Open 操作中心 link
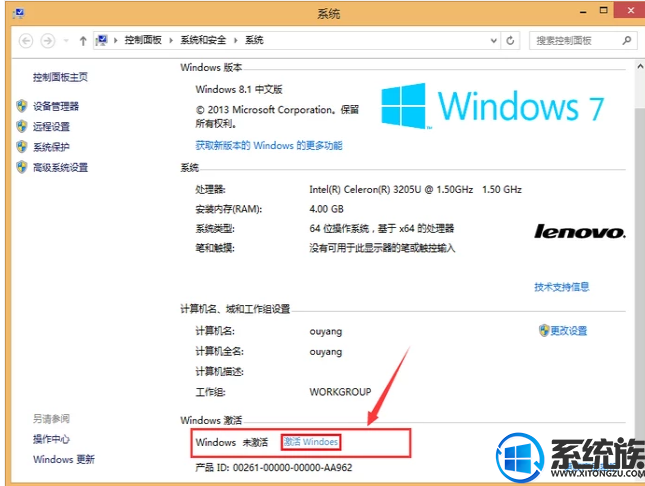Image resolution: width=645 pixels, height=486 pixels. (51, 439)
